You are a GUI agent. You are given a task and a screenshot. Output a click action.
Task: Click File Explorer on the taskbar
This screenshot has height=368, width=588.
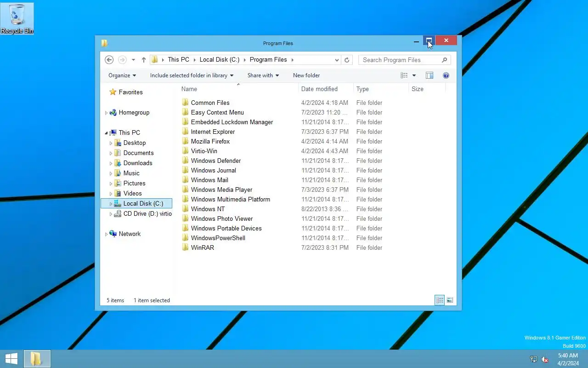pos(37,359)
